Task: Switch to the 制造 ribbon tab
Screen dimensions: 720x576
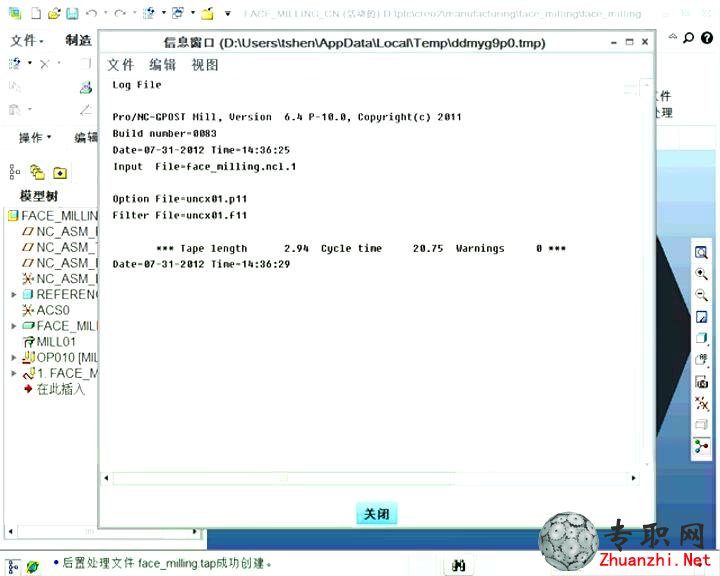Action: (79, 40)
